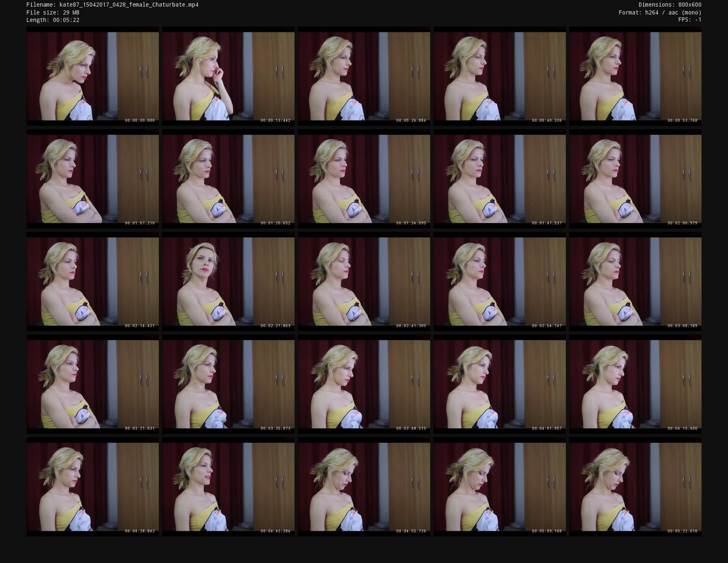This screenshot has width=728, height=563.
Task: Choose the still at 00:03:35.073
Action: [228, 384]
